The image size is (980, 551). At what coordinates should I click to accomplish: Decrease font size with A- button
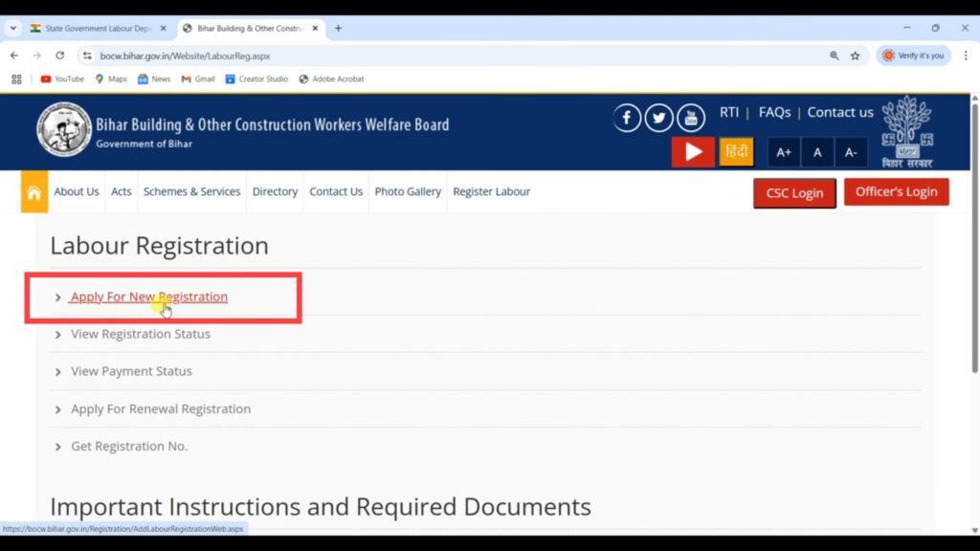pyautogui.click(x=851, y=152)
